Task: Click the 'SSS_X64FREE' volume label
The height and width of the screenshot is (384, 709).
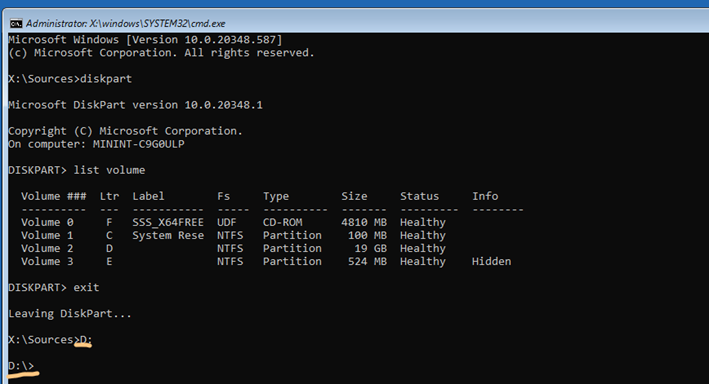Action: [x=168, y=223]
